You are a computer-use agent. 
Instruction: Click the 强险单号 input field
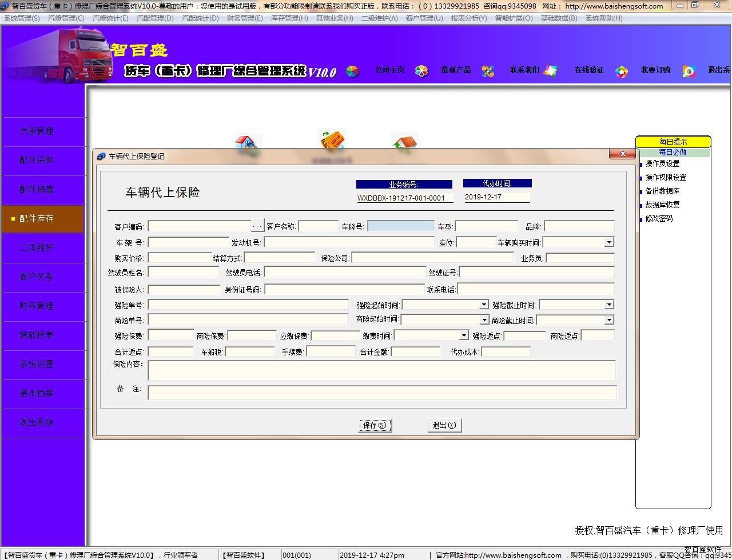click(248, 305)
